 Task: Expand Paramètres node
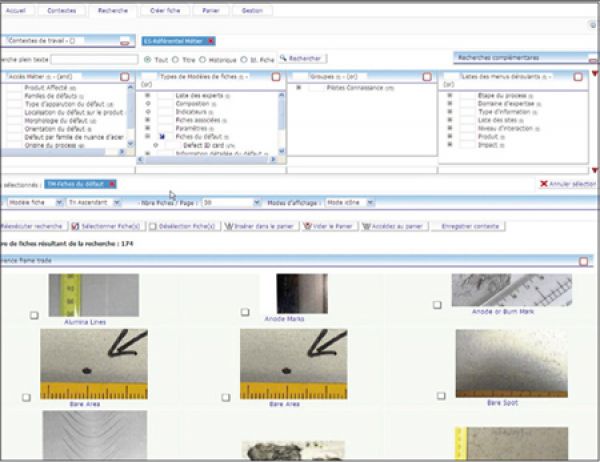click(148, 128)
